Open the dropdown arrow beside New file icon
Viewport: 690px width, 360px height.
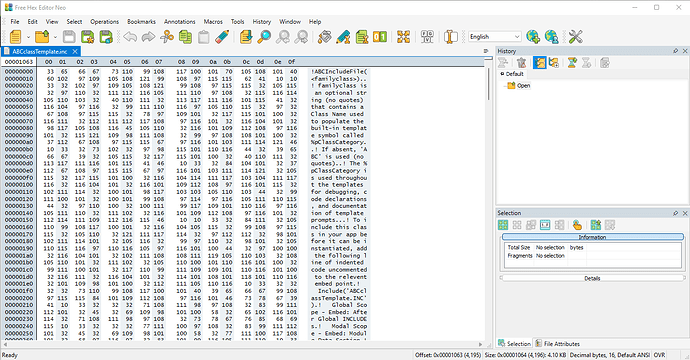point(28,37)
